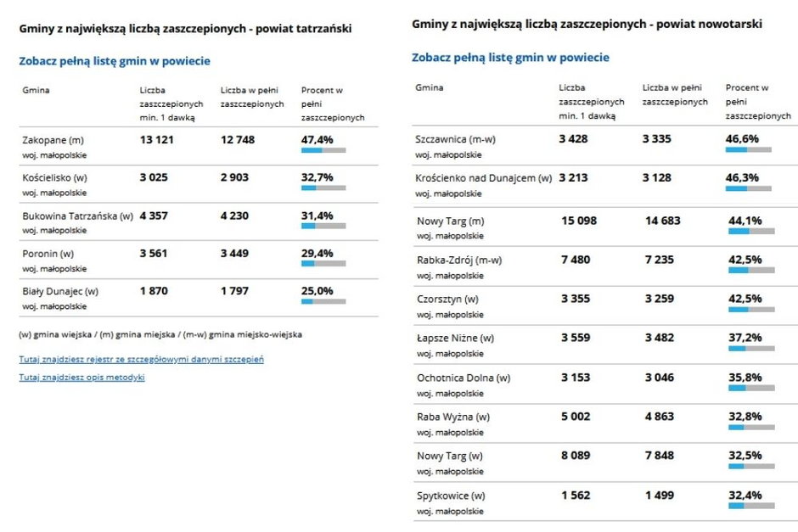Screen dimensions: 798x532
Task: Select the Rabka-Zdrój (m-w) gmina name
Action: point(457,260)
